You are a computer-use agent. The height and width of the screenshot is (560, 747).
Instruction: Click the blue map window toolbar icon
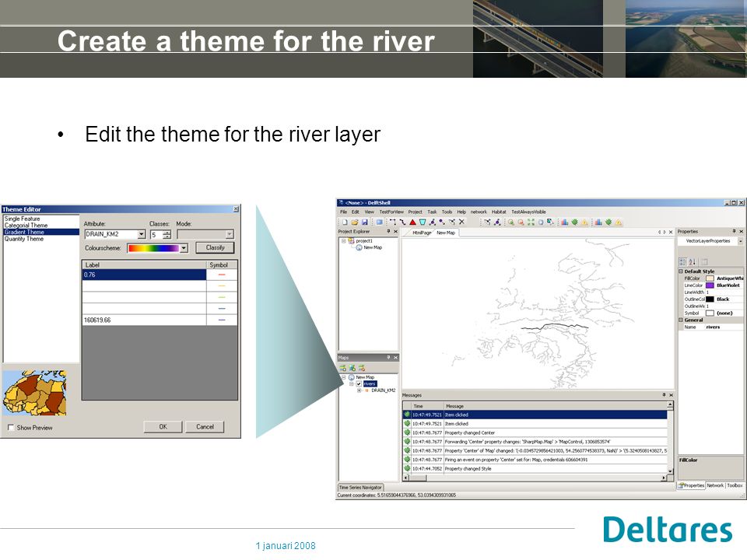[x=379, y=222]
